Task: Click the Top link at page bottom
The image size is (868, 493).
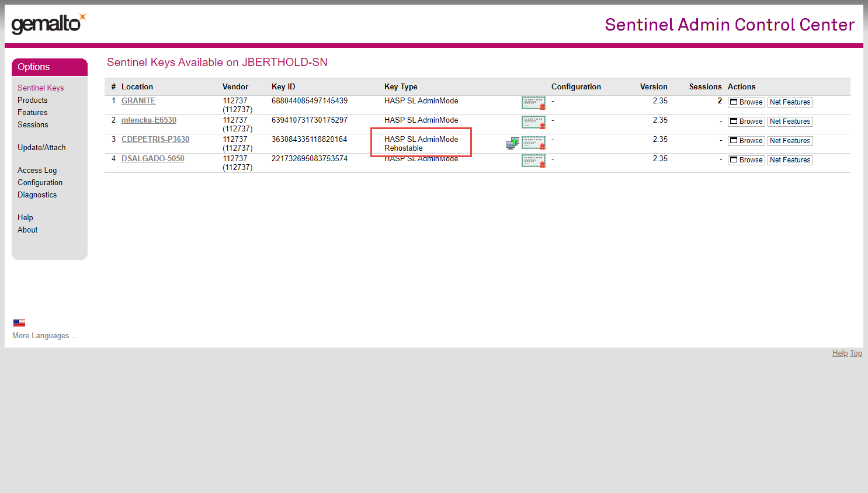Action: point(856,353)
